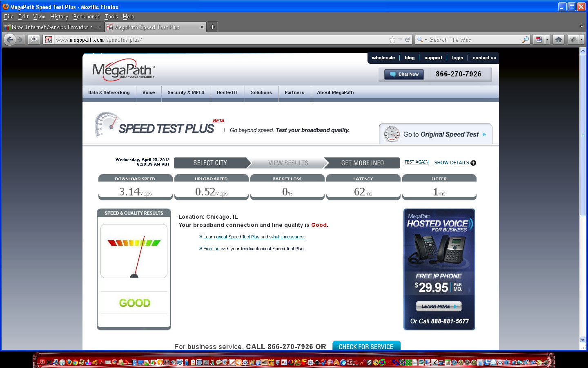This screenshot has height=368, width=588.
Task: Open the contact us link
Action: coord(485,58)
